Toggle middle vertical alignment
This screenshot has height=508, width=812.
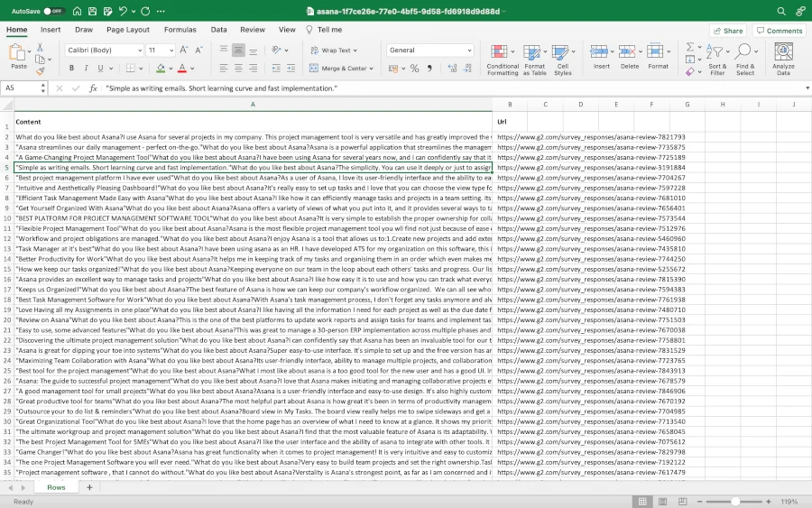pos(238,50)
